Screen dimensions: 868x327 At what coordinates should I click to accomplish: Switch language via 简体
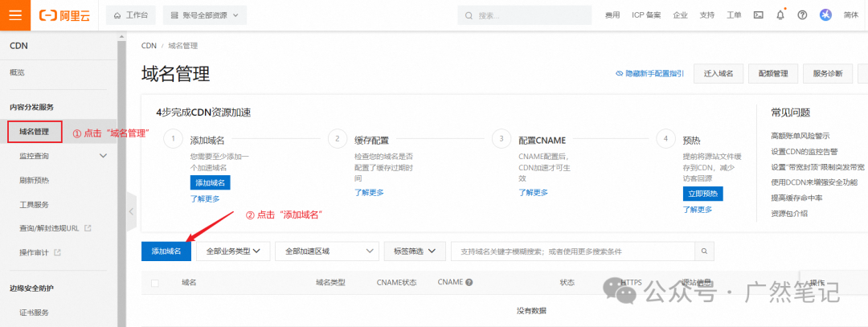point(851,15)
